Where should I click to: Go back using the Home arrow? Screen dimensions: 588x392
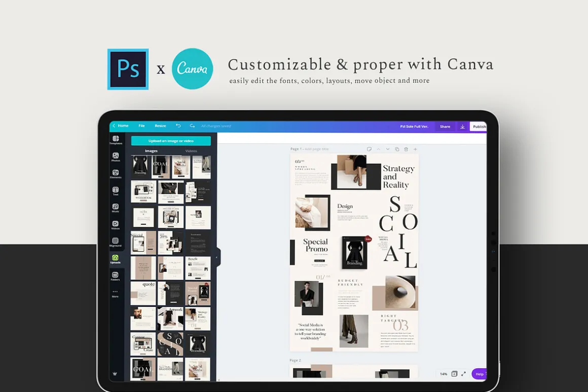114,126
